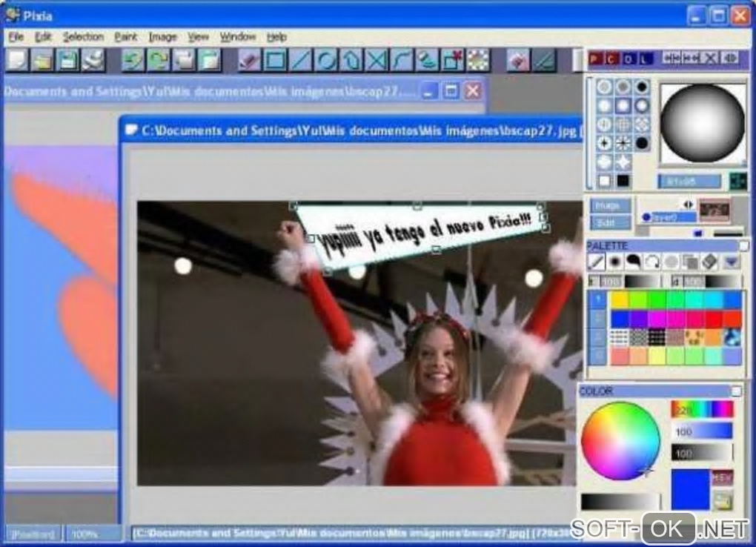
Task: Open the Selection menu
Action: point(83,36)
